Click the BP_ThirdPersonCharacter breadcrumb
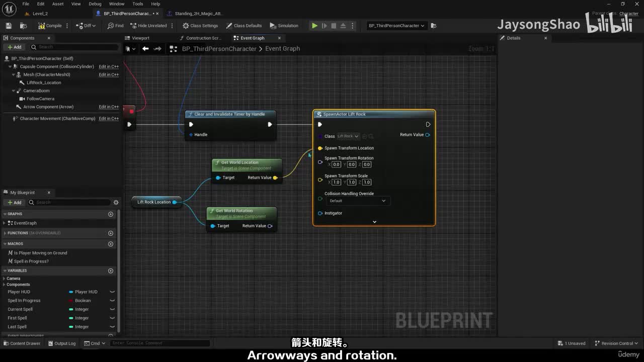The height and width of the screenshot is (362, 644). [x=219, y=49]
